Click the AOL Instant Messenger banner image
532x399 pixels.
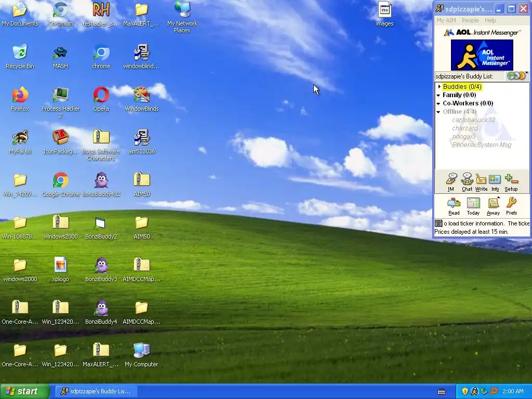[482, 55]
